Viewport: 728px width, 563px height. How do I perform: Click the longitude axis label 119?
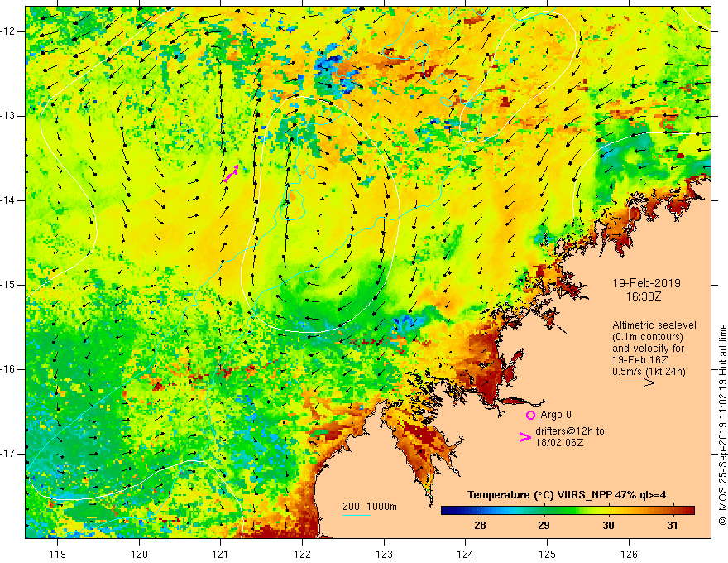[x=57, y=554]
